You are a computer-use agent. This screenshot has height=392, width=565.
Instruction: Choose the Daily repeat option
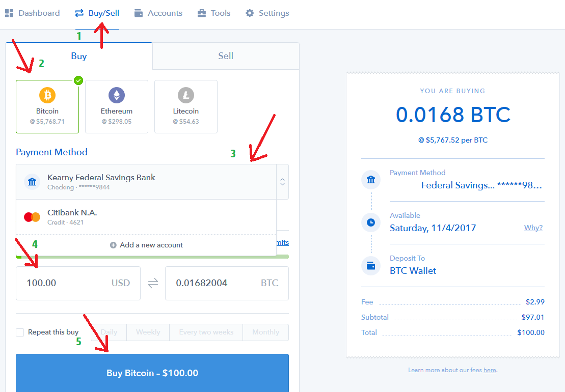(109, 332)
